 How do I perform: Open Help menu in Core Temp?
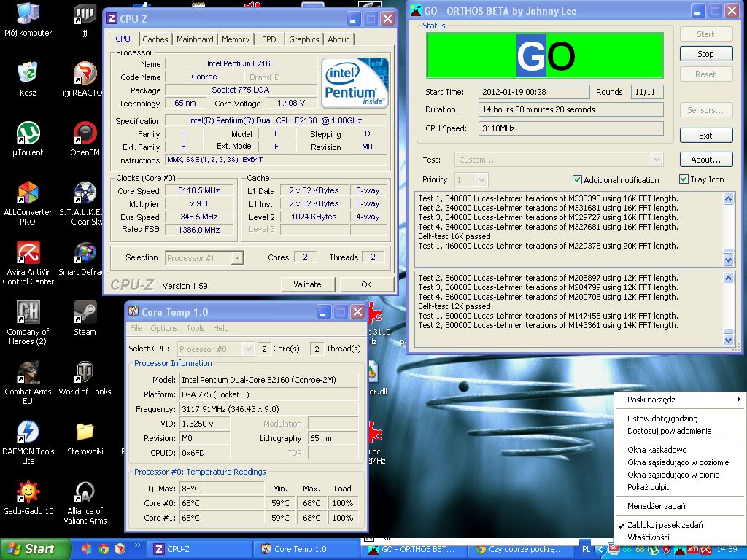pos(220,328)
